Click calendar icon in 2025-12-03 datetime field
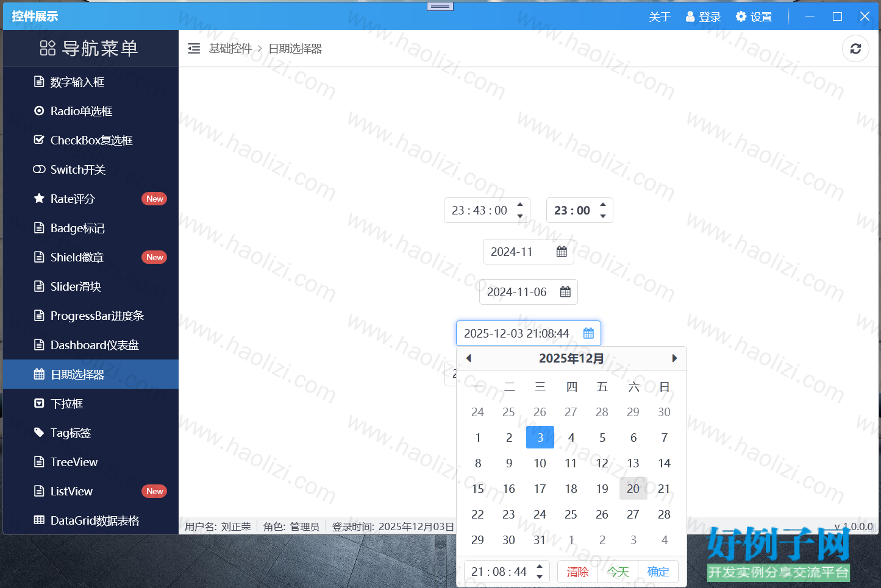 588,333
